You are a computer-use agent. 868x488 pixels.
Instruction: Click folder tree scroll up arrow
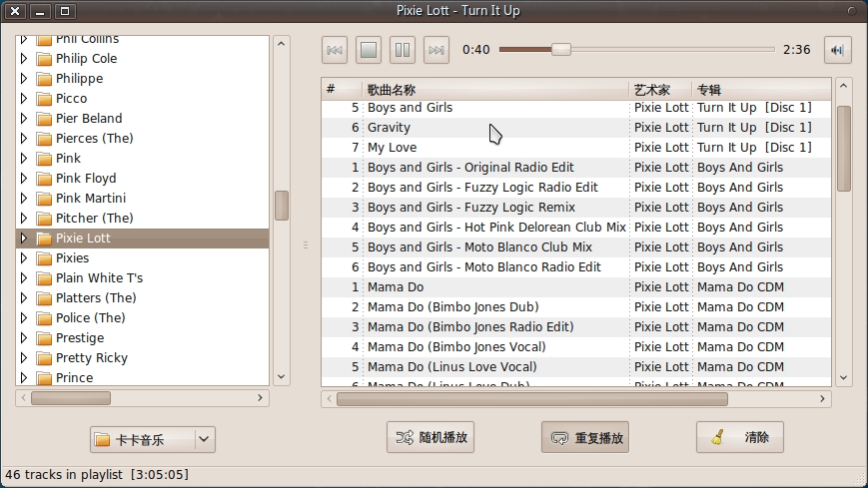[x=282, y=44]
